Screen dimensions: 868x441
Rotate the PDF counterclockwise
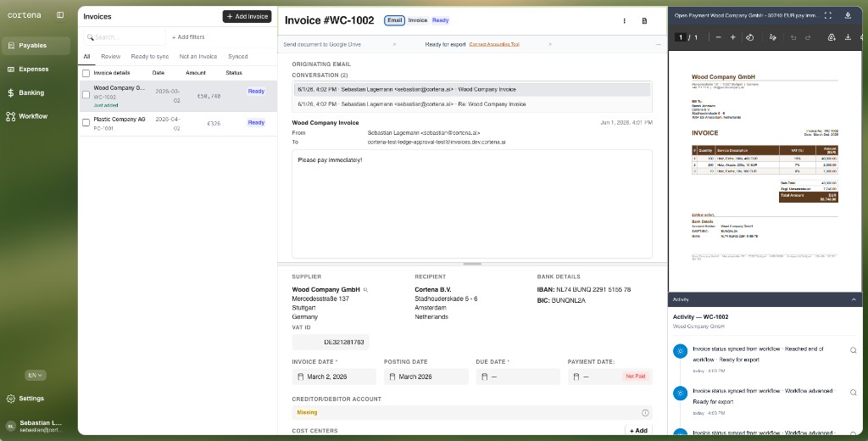[x=749, y=37]
